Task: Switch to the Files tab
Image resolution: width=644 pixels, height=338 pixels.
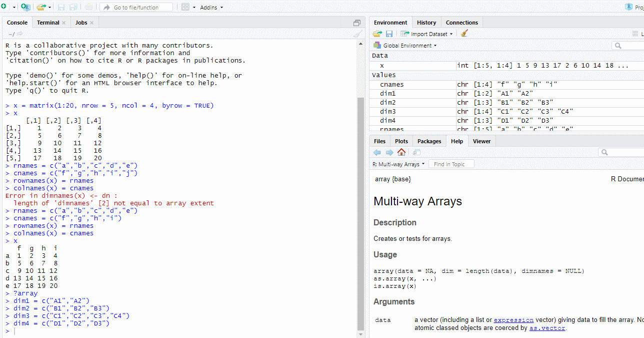Action: click(380, 141)
